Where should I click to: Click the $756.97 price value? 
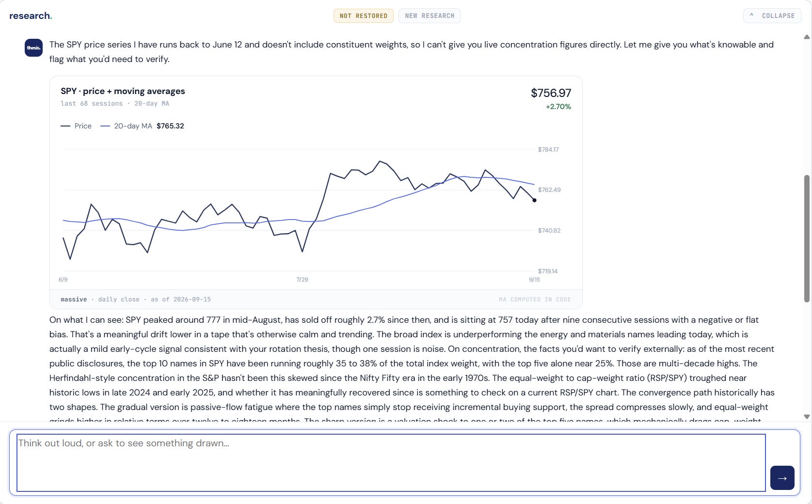click(551, 93)
